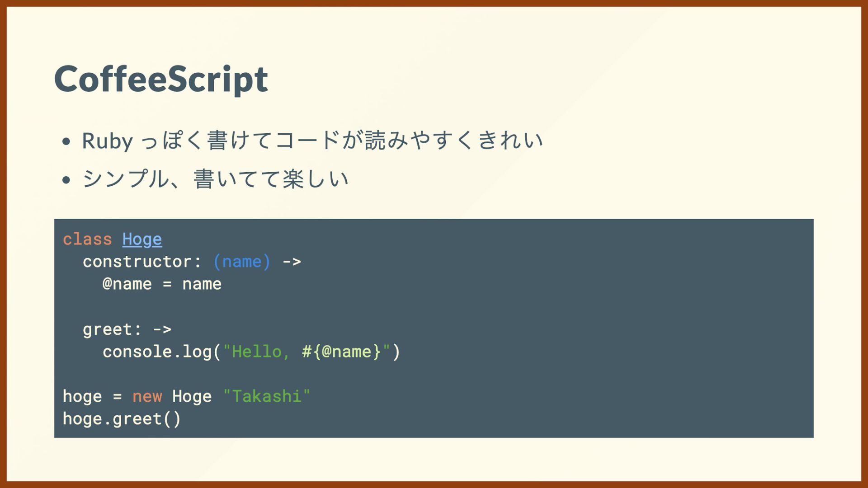The width and height of the screenshot is (868, 488).
Task: Click the second bullet point dot
Action: click(x=66, y=180)
